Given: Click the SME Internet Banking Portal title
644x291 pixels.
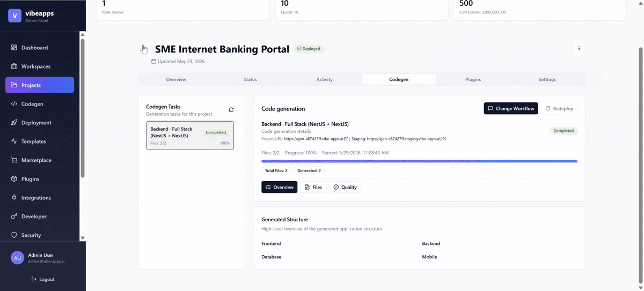Looking at the screenshot, I should pos(222,49).
